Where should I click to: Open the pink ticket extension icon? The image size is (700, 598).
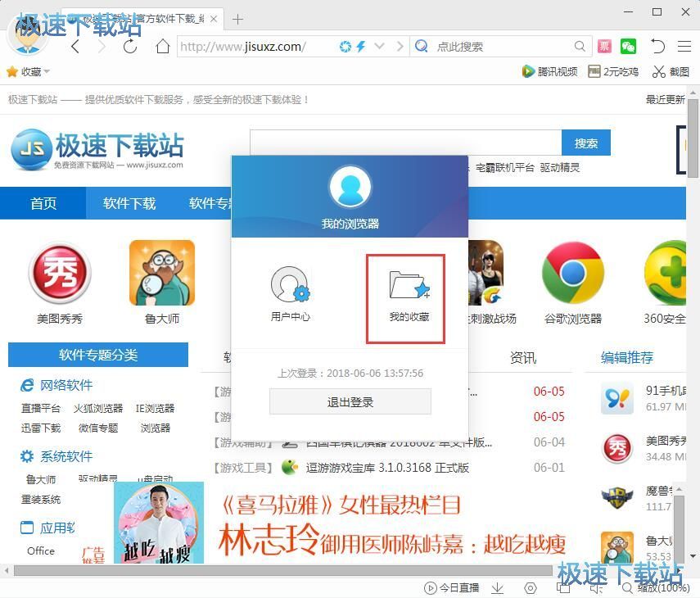pos(604,46)
